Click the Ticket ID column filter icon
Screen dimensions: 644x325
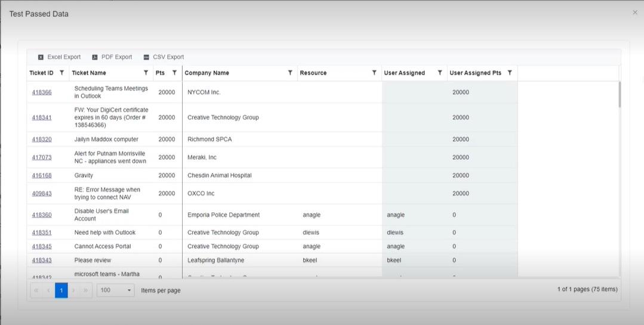click(x=61, y=73)
